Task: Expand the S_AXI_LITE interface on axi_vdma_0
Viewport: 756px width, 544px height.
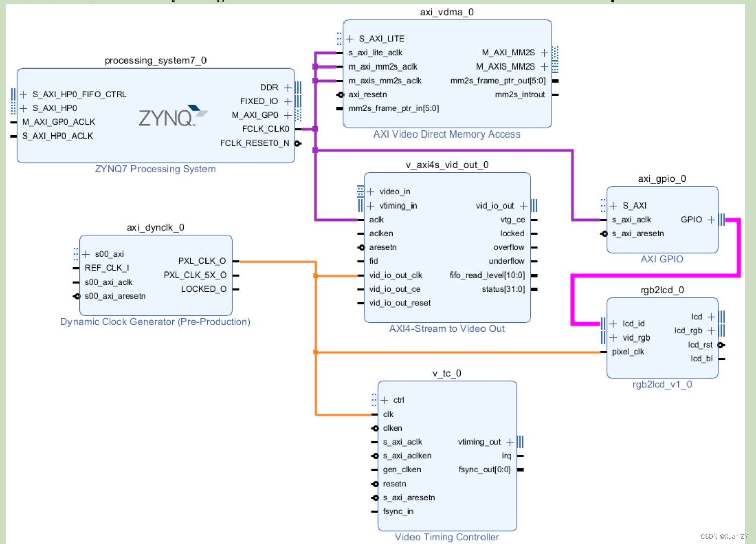Action: 350,39
